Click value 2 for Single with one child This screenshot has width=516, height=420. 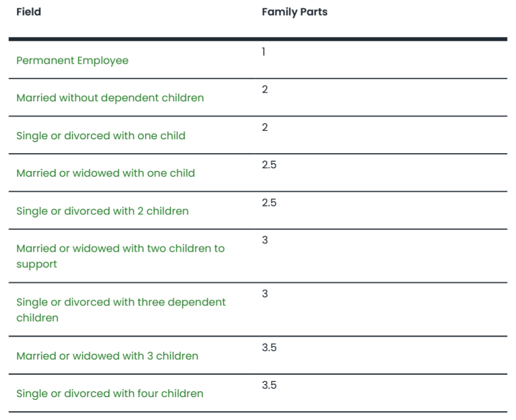pyautogui.click(x=265, y=127)
